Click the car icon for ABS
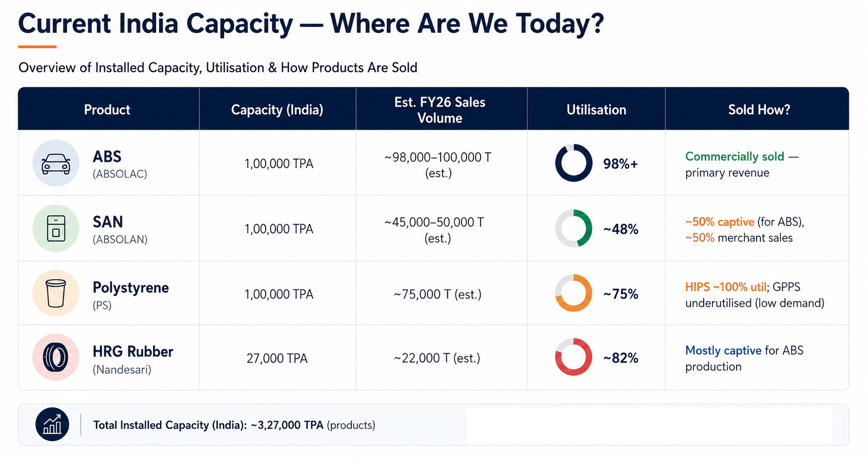868x460 pixels. click(x=56, y=163)
